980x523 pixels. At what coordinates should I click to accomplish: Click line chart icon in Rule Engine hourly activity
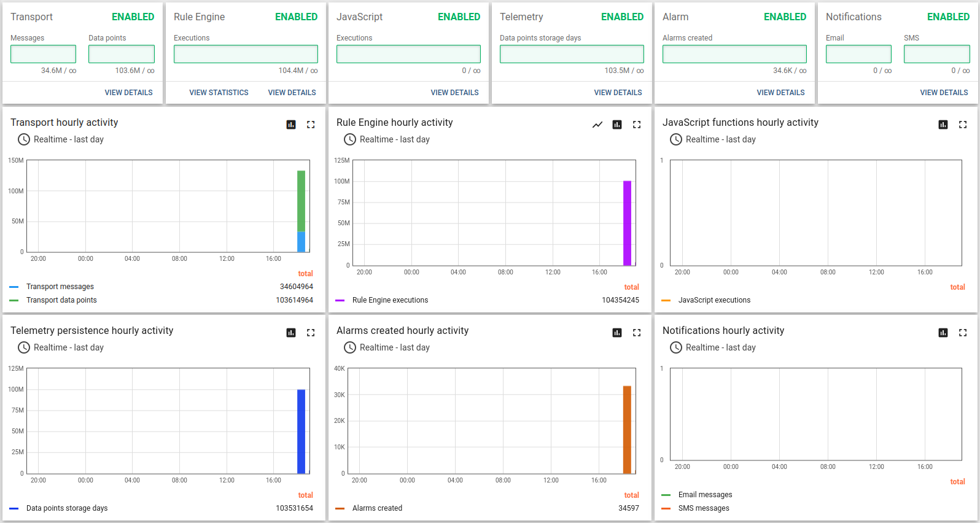597,125
